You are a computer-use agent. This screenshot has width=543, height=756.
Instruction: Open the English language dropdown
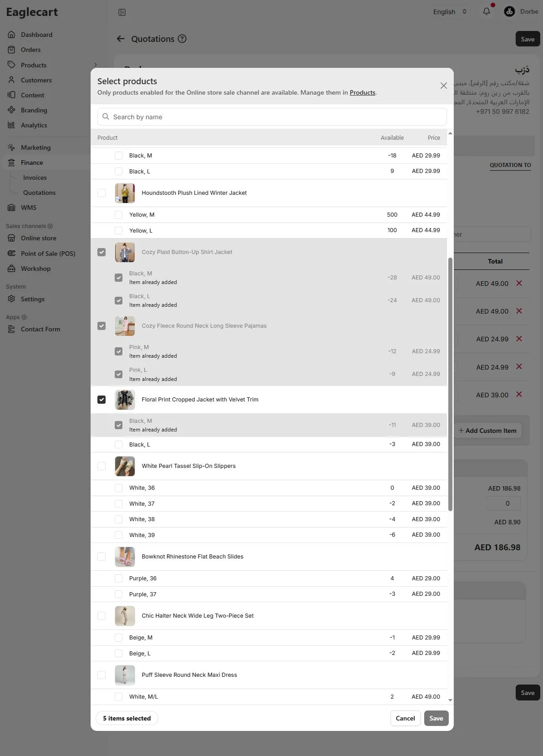tap(450, 12)
